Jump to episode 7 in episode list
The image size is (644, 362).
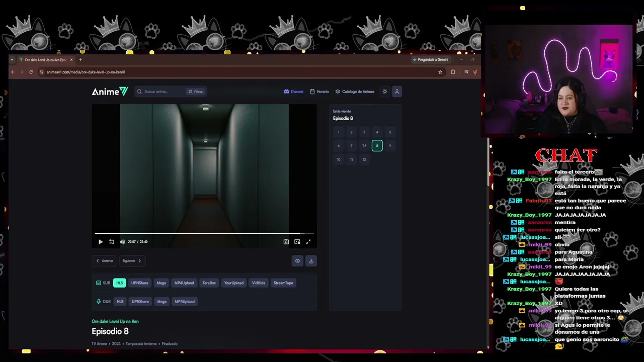(351, 146)
